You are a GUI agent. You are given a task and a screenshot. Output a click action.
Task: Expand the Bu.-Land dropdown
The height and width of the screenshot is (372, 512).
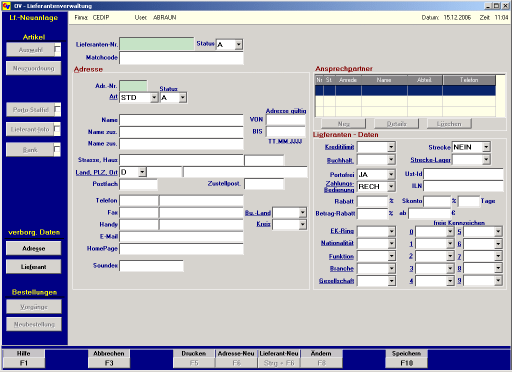pos(302,212)
